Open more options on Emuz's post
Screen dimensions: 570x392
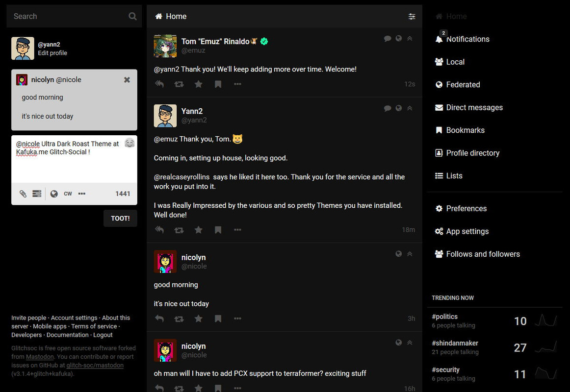point(237,84)
